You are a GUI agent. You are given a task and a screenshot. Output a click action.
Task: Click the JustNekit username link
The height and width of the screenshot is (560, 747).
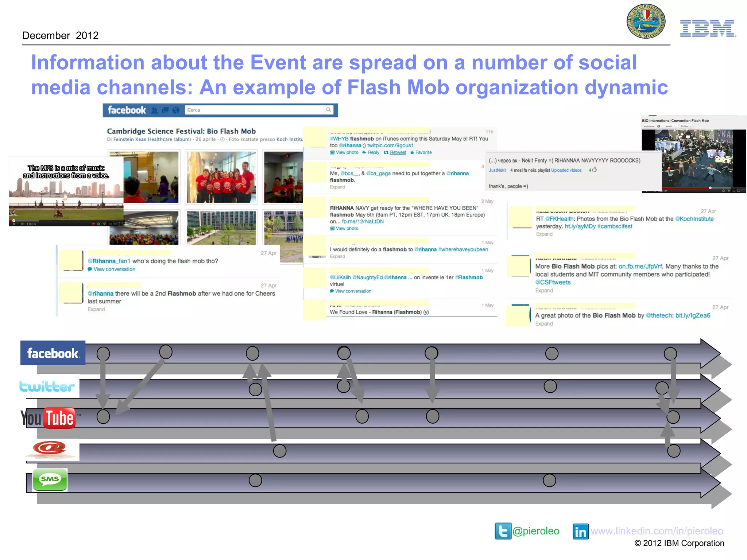coord(498,170)
